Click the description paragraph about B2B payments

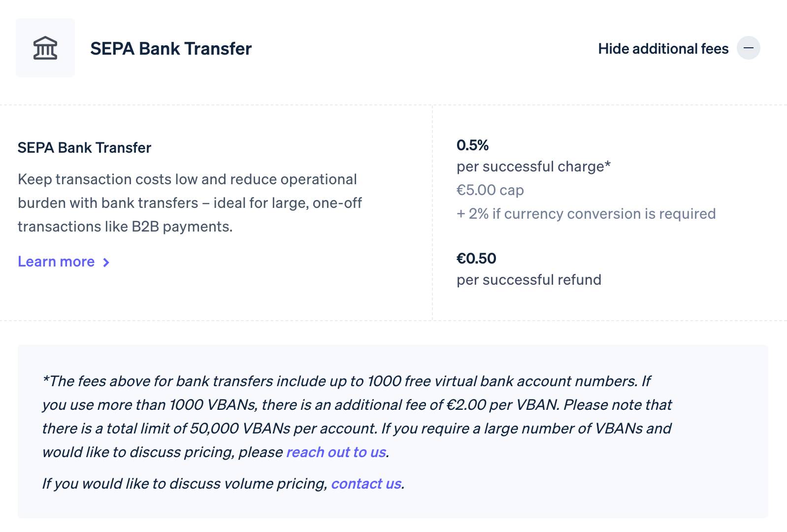[x=190, y=203]
